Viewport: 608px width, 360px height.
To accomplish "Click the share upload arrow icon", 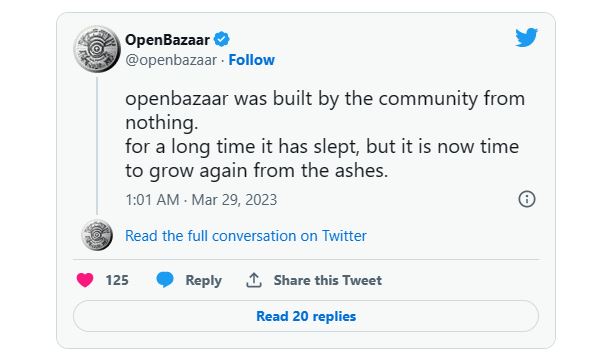I will point(254,280).
